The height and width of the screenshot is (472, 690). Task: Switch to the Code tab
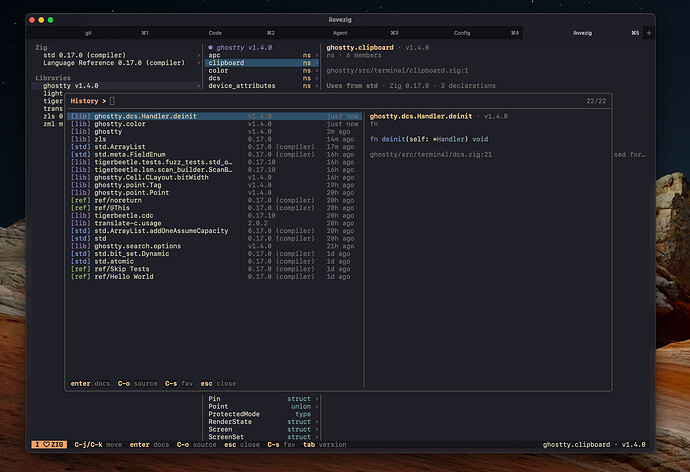tap(215, 33)
